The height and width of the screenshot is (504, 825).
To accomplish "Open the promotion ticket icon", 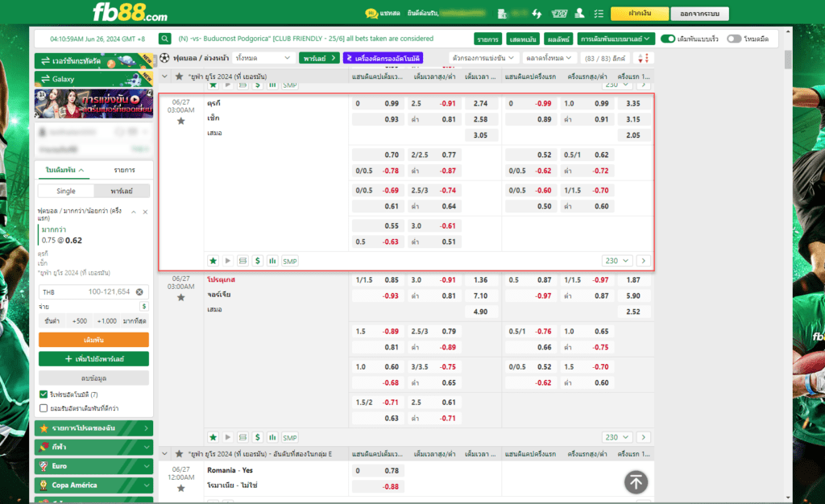I will click(x=559, y=14).
